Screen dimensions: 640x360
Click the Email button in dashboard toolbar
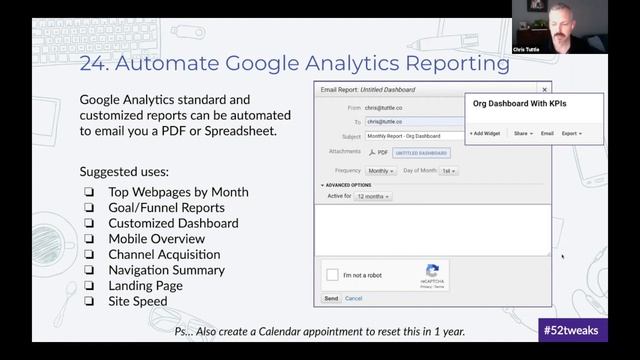point(547,133)
